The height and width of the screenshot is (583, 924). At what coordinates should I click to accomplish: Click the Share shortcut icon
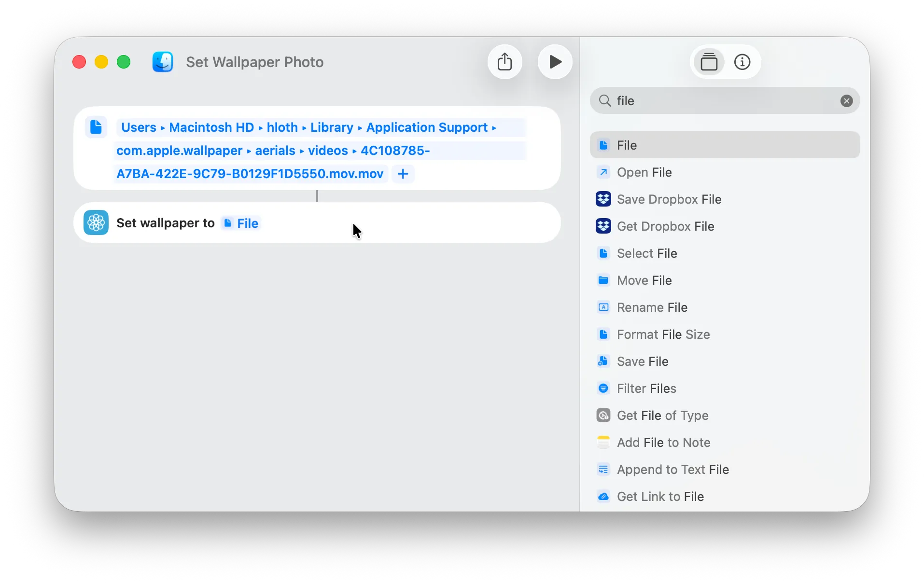coord(504,62)
